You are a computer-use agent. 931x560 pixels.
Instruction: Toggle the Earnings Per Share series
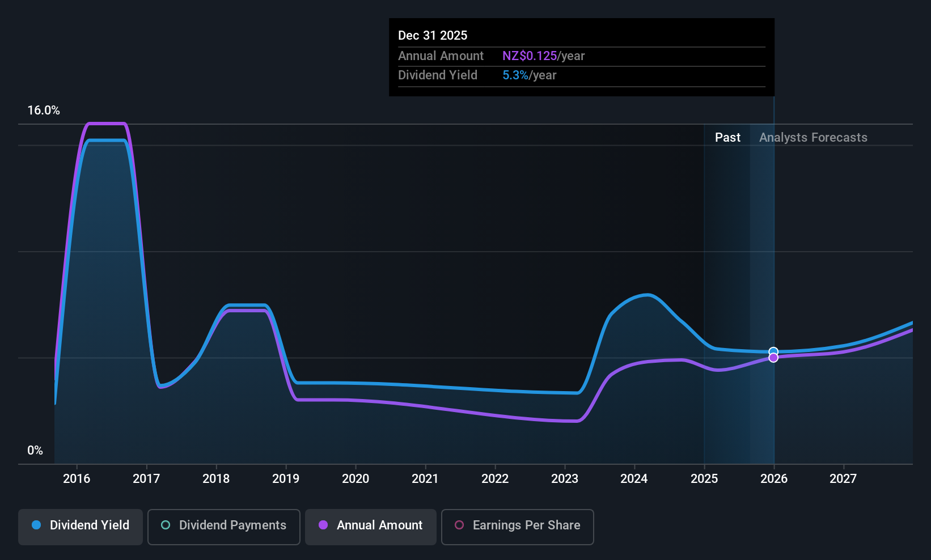(518, 527)
